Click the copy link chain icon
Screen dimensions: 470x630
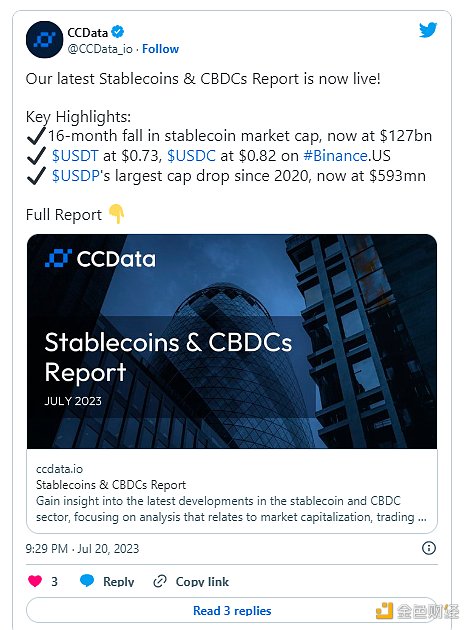tap(160, 581)
